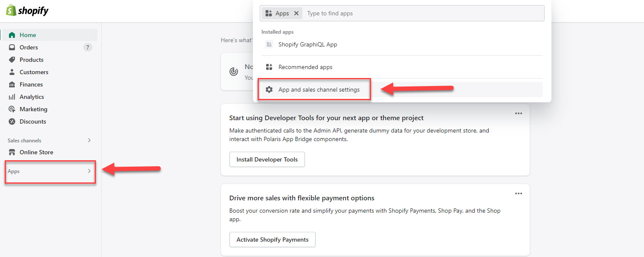Open payment options card more menu
The width and height of the screenshot is (644, 257).
click(x=518, y=193)
